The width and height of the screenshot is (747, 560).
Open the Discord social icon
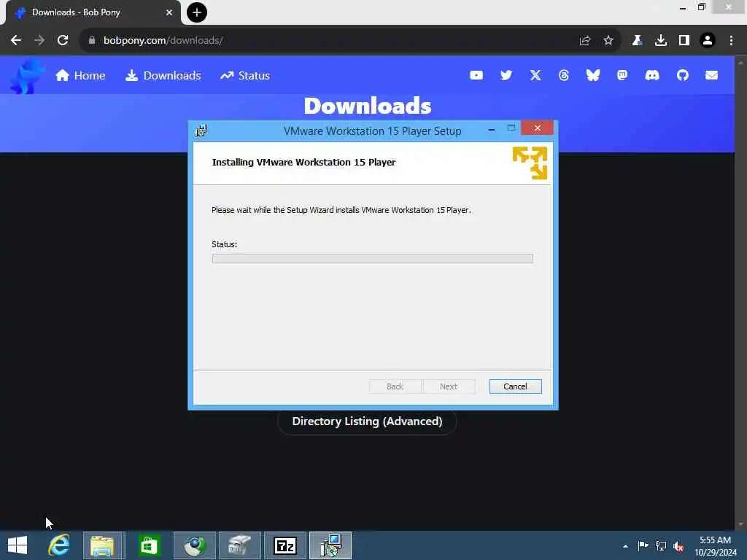click(x=652, y=75)
